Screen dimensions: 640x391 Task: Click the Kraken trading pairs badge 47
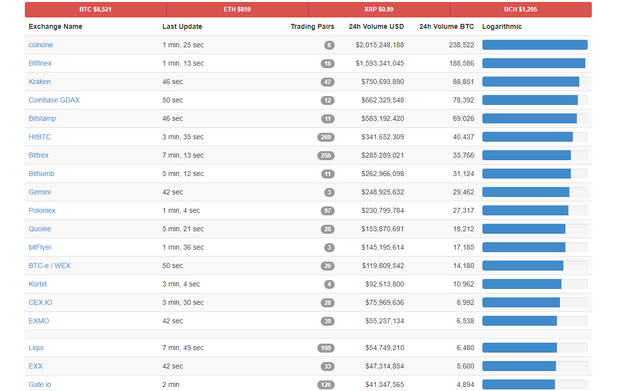[328, 82]
